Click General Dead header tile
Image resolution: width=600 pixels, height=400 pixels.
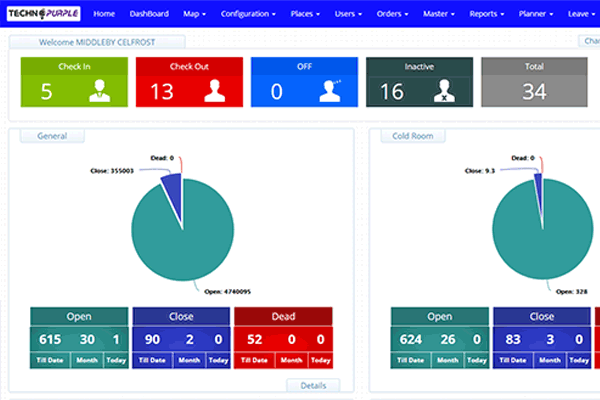click(x=283, y=317)
